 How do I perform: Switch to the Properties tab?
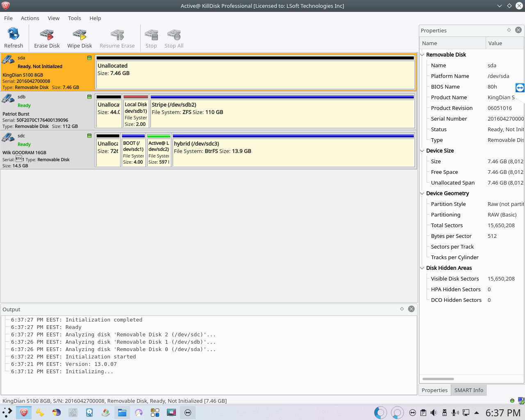pyautogui.click(x=435, y=390)
